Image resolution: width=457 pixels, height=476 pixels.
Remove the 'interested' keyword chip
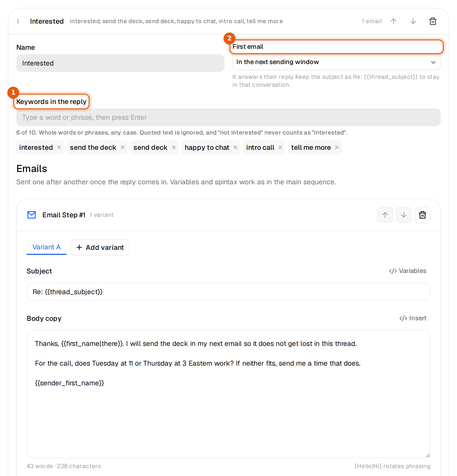click(59, 147)
